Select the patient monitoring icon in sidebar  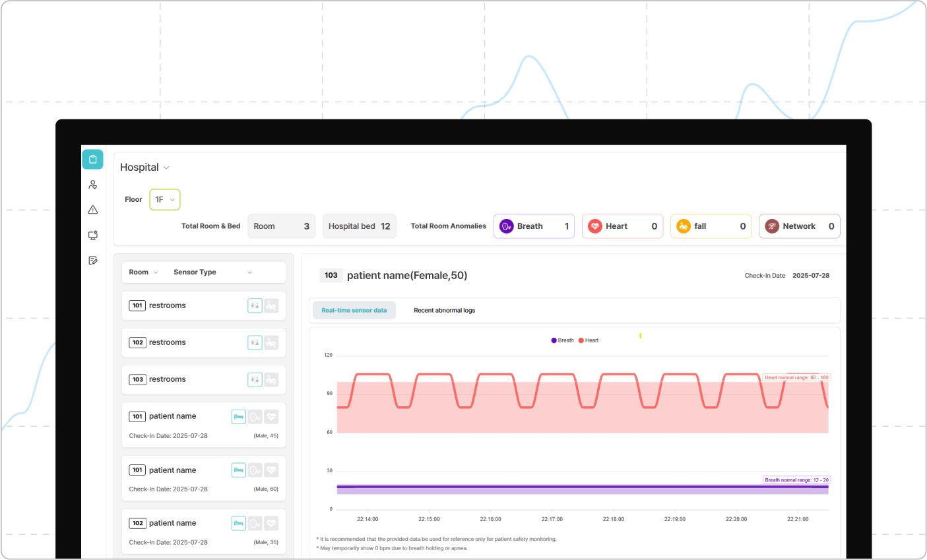92,184
